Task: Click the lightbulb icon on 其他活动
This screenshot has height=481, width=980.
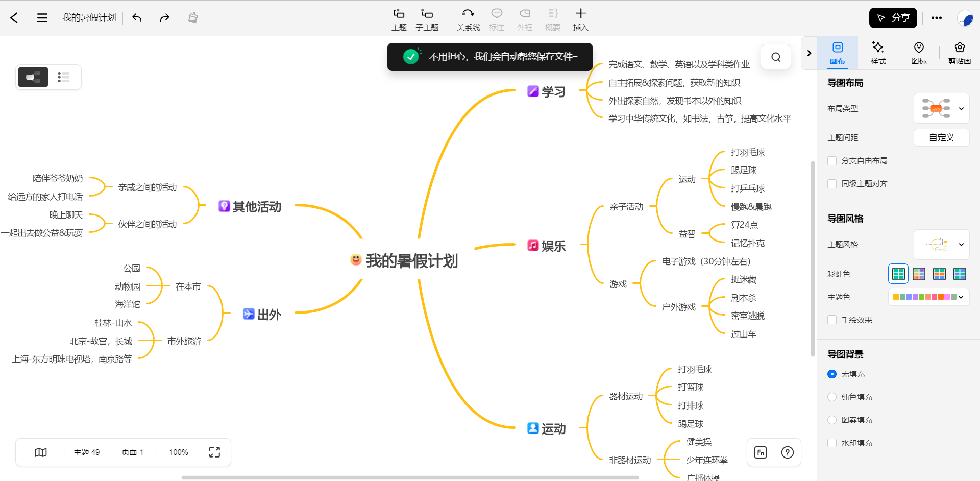Action: 224,206
